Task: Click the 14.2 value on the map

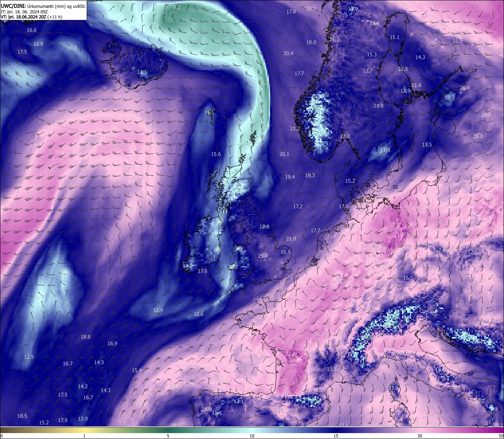Action: point(83,387)
